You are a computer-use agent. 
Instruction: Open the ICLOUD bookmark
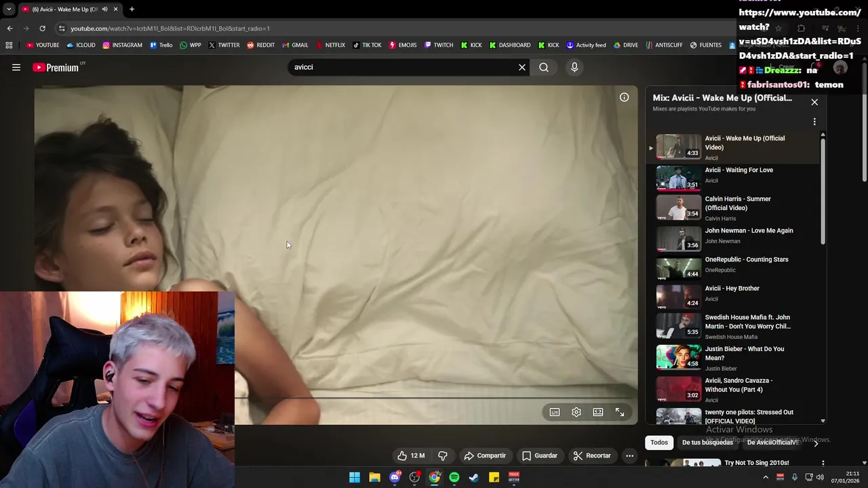pos(81,45)
